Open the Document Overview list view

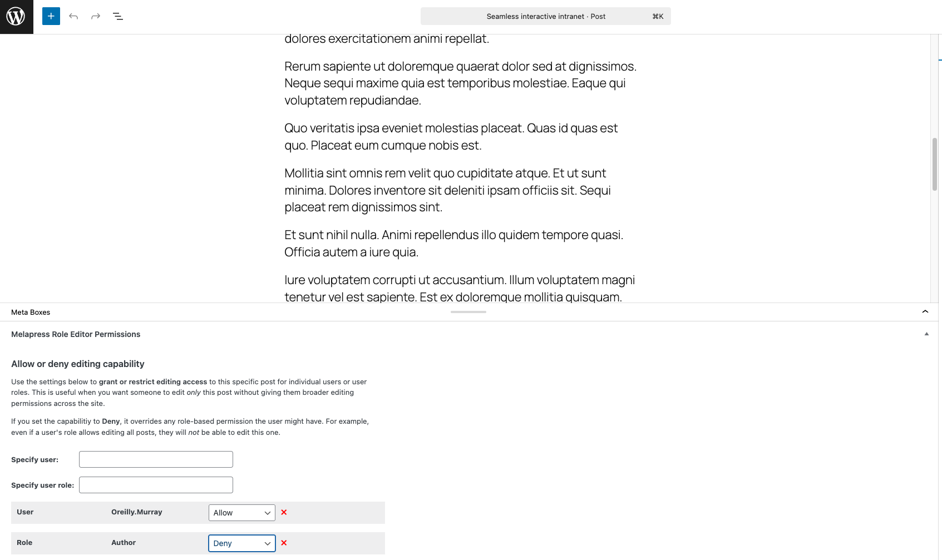coord(118,16)
